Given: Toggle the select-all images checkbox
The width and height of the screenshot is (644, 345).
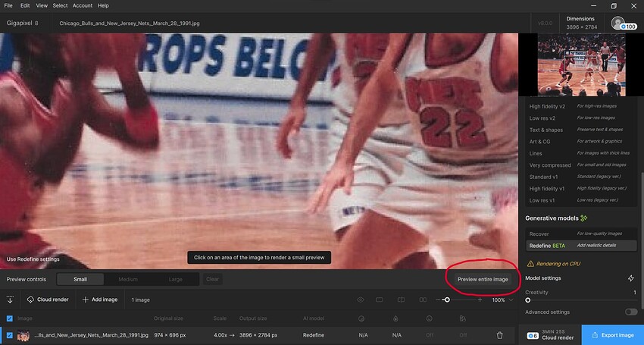Looking at the screenshot, I should 9,318.
